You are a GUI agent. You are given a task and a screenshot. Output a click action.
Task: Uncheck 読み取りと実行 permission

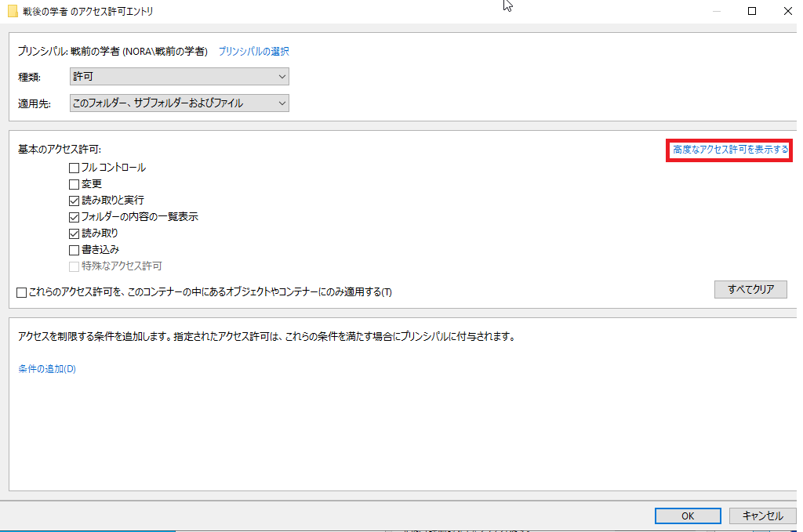click(x=74, y=201)
